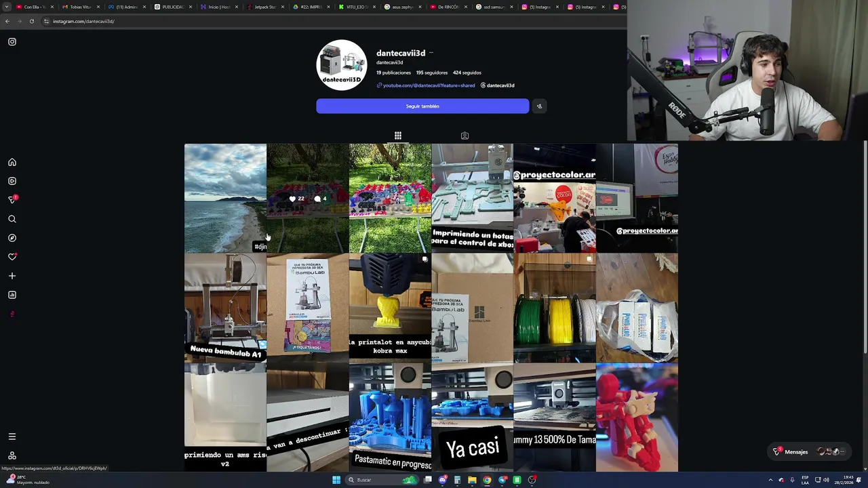Switch to the ssd samsung browser tab
Screen dimensions: 868x488
coord(494,7)
